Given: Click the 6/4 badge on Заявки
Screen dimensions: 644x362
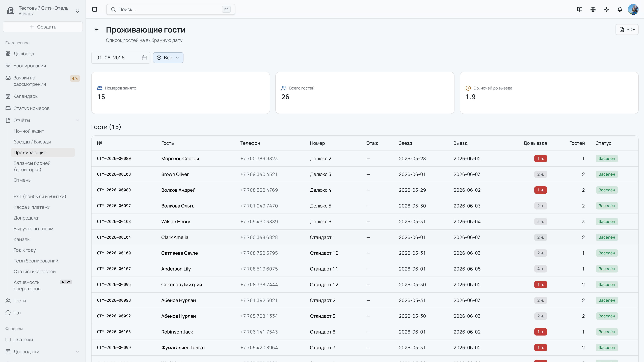Looking at the screenshot, I should [x=75, y=78].
